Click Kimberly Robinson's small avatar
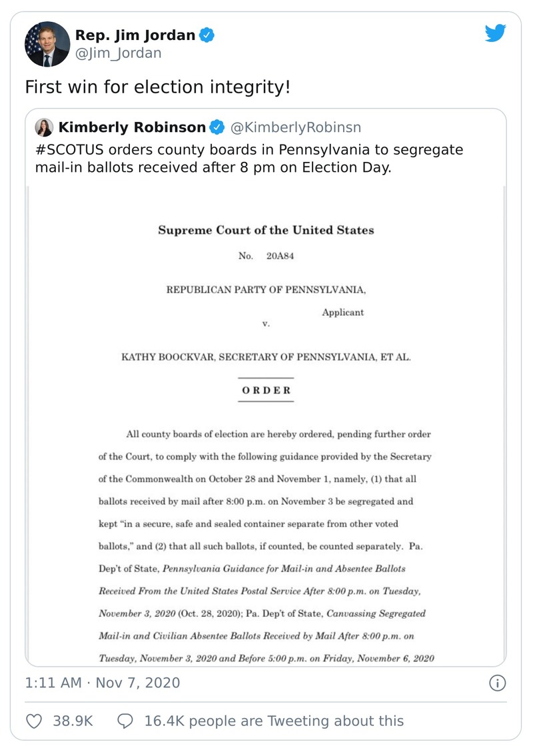Viewport: 533px width, 756px height. [44, 127]
